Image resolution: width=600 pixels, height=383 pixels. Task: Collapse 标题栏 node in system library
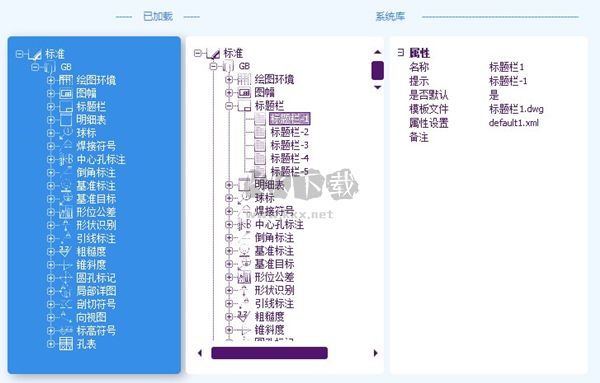pos(229,106)
